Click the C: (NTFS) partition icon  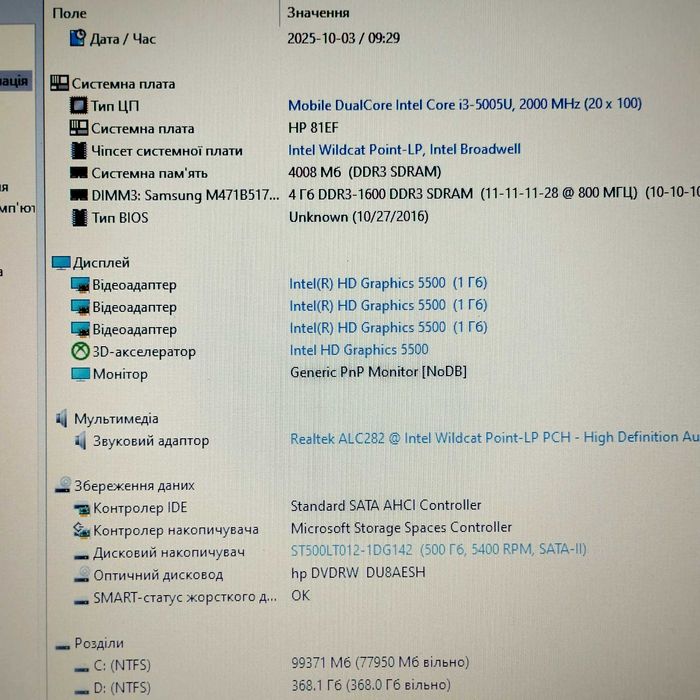click(x=82, y=668)
